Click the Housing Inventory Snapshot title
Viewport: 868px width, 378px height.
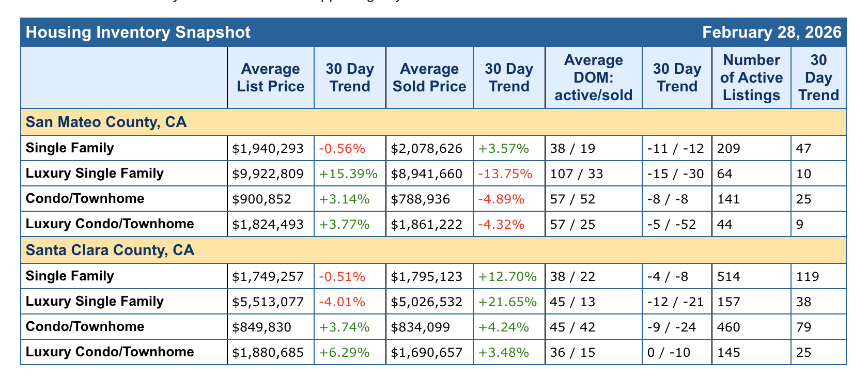pyautogui.click(x=138, y=33)
